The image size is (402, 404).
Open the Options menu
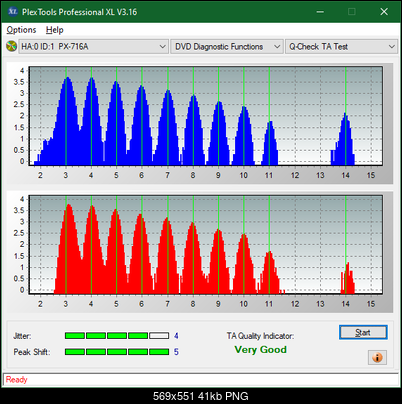(21, 30)
